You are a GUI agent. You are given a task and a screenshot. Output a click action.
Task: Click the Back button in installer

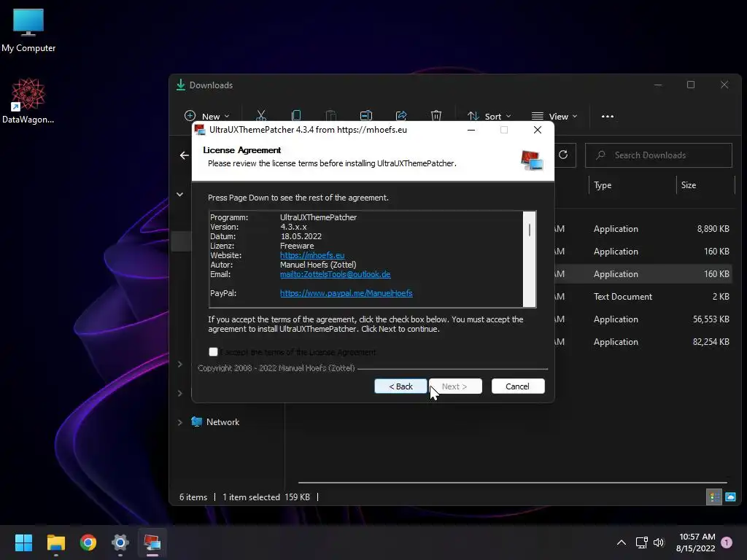pyautogui.click(x=400, y=386)
